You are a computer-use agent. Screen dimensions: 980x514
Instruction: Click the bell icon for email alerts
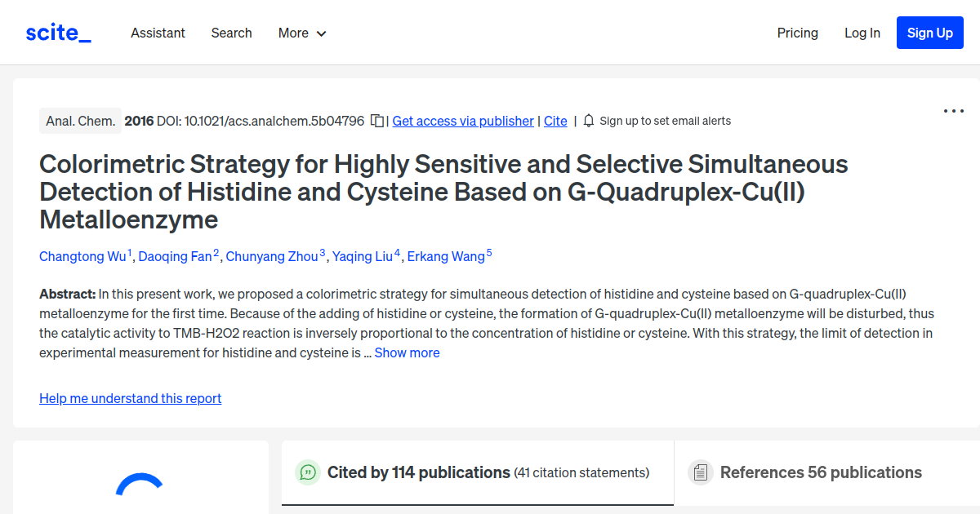point(589,120)
